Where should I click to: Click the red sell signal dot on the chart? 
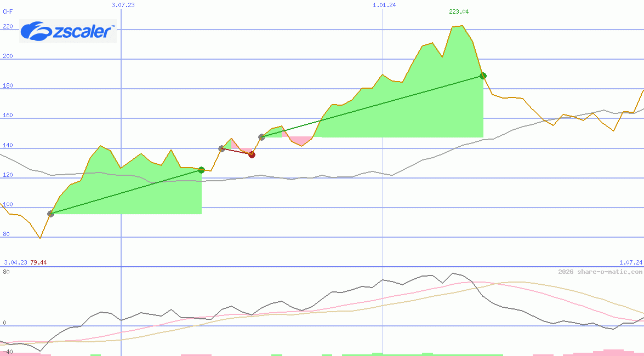(252, 154)
